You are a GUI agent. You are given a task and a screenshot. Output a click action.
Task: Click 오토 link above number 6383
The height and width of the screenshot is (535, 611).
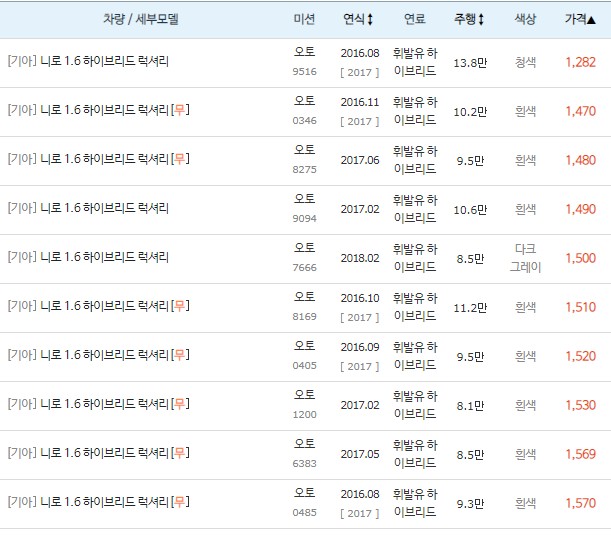(x=304, y=444)
